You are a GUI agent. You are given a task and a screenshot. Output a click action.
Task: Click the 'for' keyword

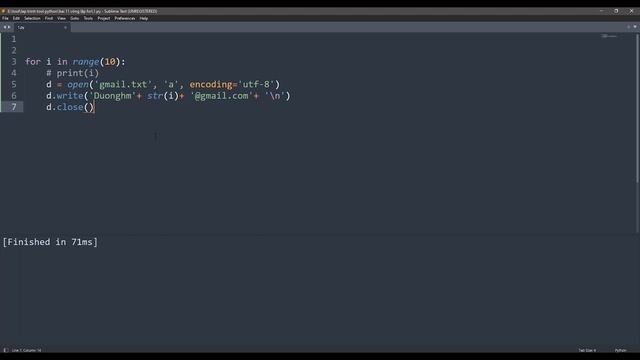[x=33, y=62]
